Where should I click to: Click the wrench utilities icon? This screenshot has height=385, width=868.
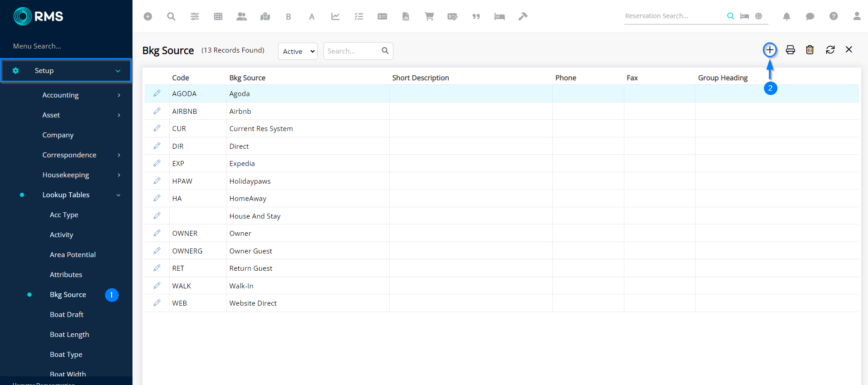523,17
